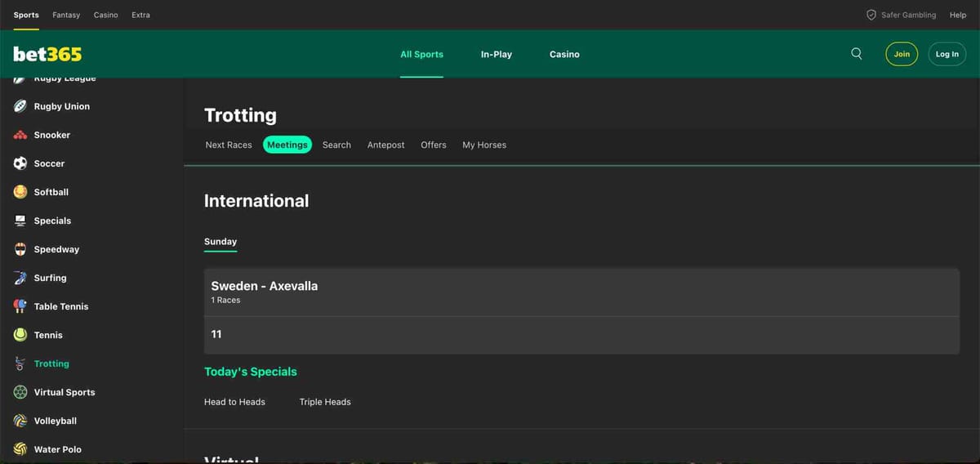Image resolution: width=980 pixels, height=464 pixels.
Task: Switch to the Fantasy top tab
Action: 66,15
